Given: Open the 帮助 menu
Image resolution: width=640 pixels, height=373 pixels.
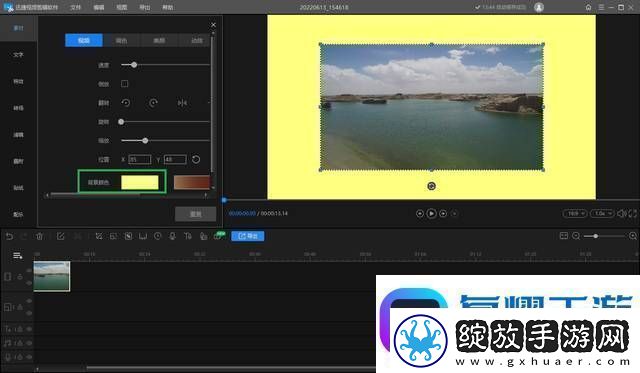Looking at the screenshot, I should tap(167, 7).
